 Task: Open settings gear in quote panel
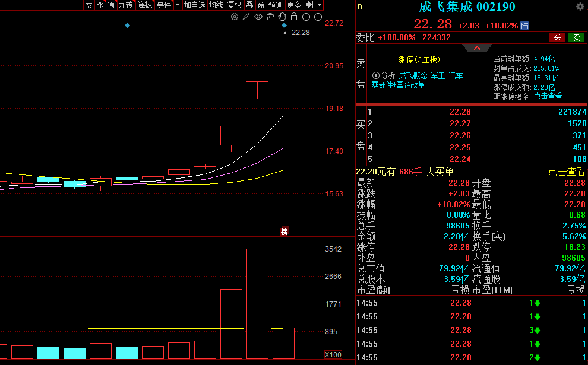[580, 7]
